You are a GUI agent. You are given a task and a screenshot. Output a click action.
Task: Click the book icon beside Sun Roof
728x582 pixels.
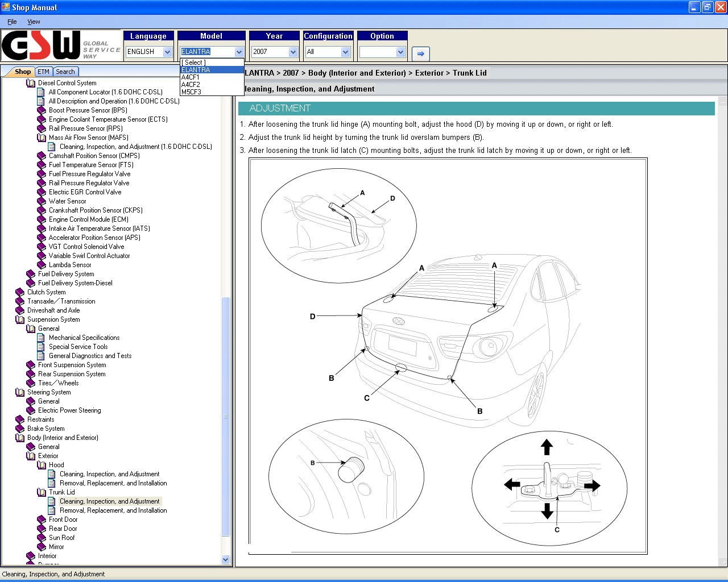coord(42,538)
